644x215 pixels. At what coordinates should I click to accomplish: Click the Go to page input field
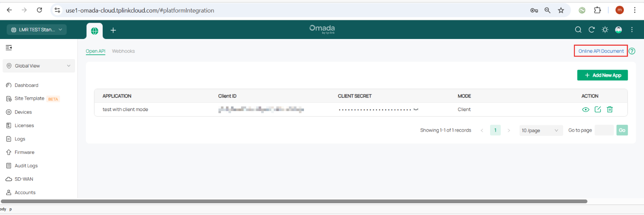tap(604, 130)
